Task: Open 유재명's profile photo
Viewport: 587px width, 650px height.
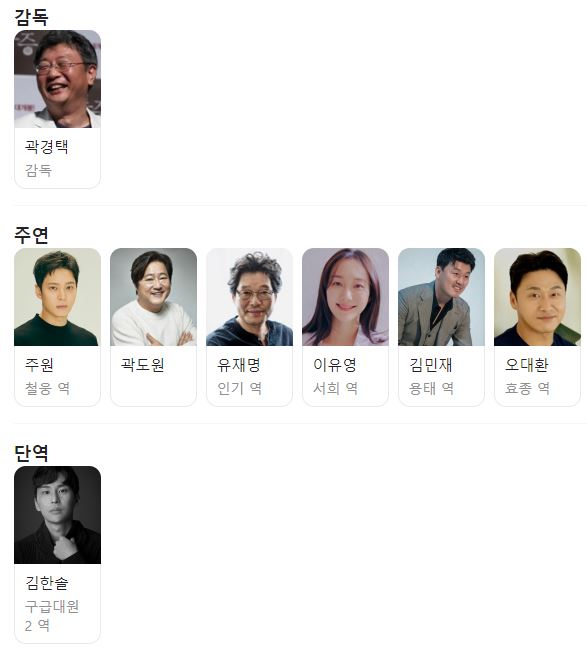Action: tap(249, 297)
